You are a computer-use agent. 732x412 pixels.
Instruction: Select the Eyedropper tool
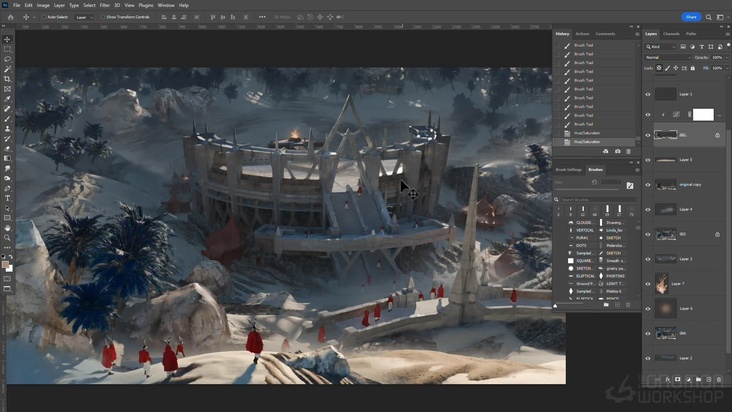tap(7, 99)
